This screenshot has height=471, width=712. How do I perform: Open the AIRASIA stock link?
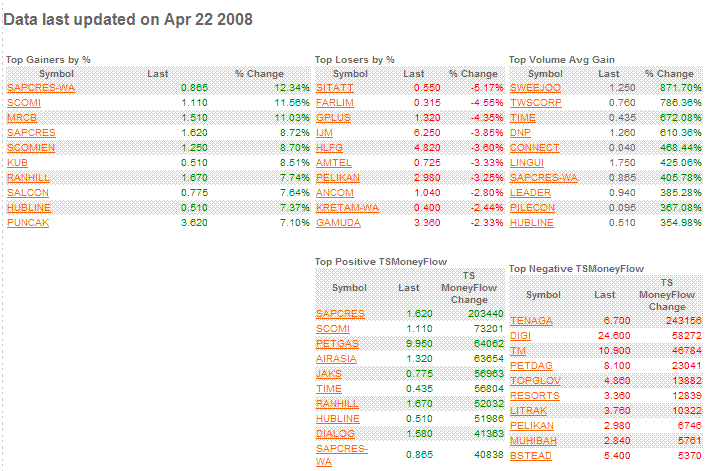coord(335,358)
